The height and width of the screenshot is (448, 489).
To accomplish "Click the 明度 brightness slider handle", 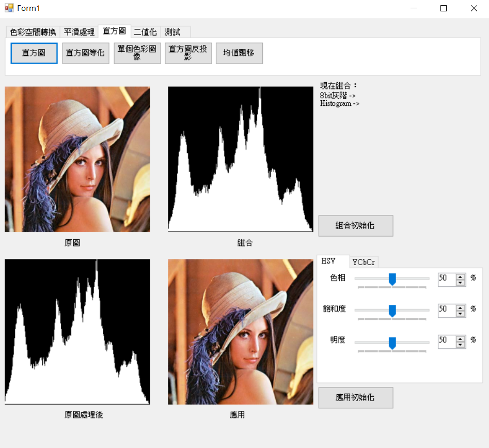I will (x=392, y=343).
